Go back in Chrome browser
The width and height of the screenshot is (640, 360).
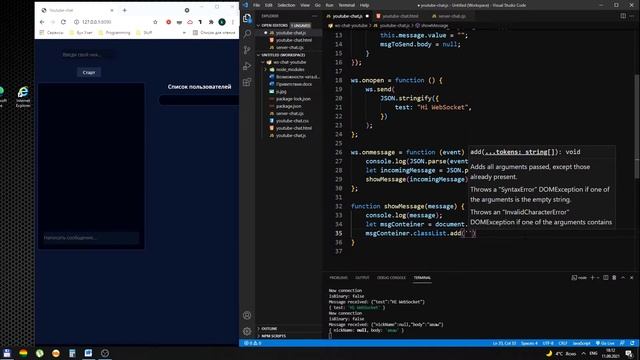pyautogui.click(x=42, y=22)
